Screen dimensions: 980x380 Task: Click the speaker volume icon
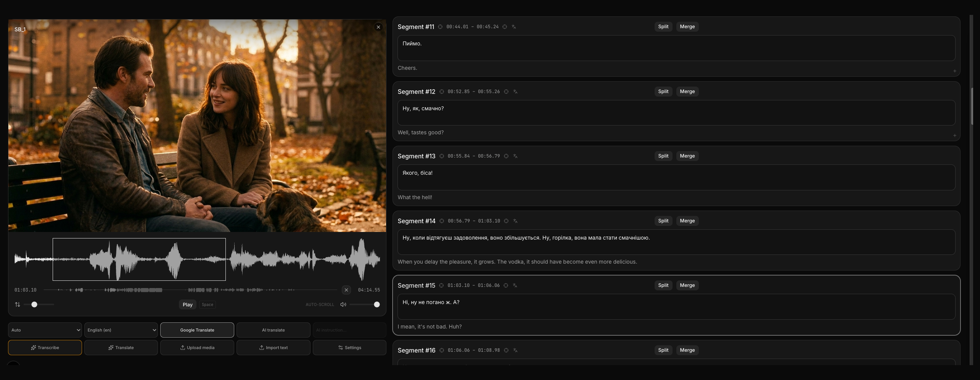pos(343,304)
